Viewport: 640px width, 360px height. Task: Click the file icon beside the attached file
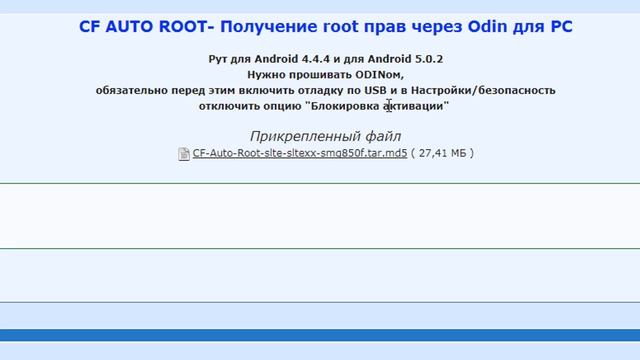[x=184, y=154]
